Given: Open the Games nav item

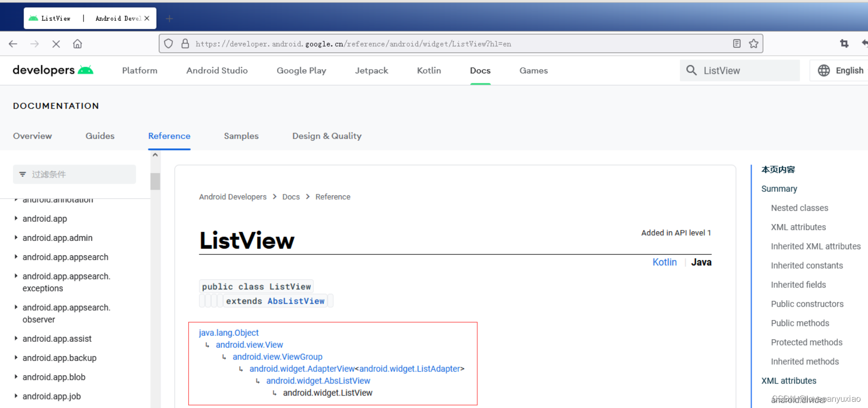Looking at the screenshot, I should (533, 71).
